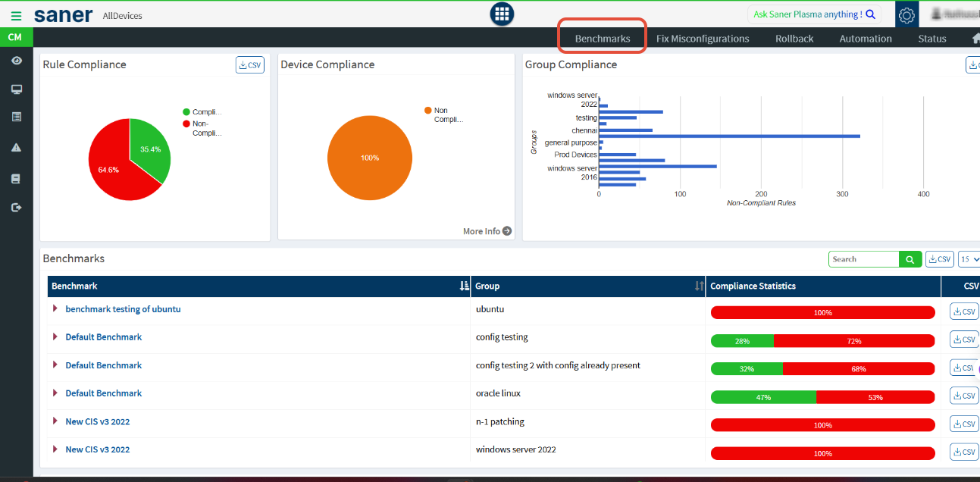Open the Default Benchmark link for oracle linux
Image resolution: width=980 pixels, height=482 pixels.
click(x=104, y=393)
